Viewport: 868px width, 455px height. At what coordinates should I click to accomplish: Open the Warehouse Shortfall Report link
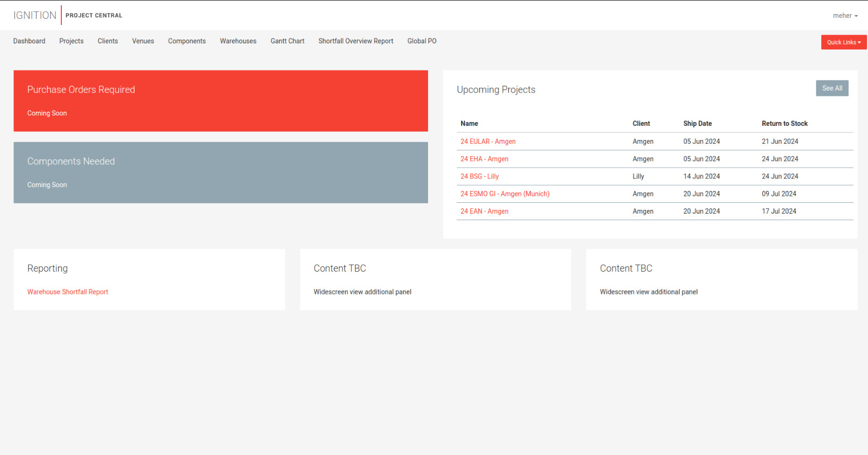(x=68, y=292)
